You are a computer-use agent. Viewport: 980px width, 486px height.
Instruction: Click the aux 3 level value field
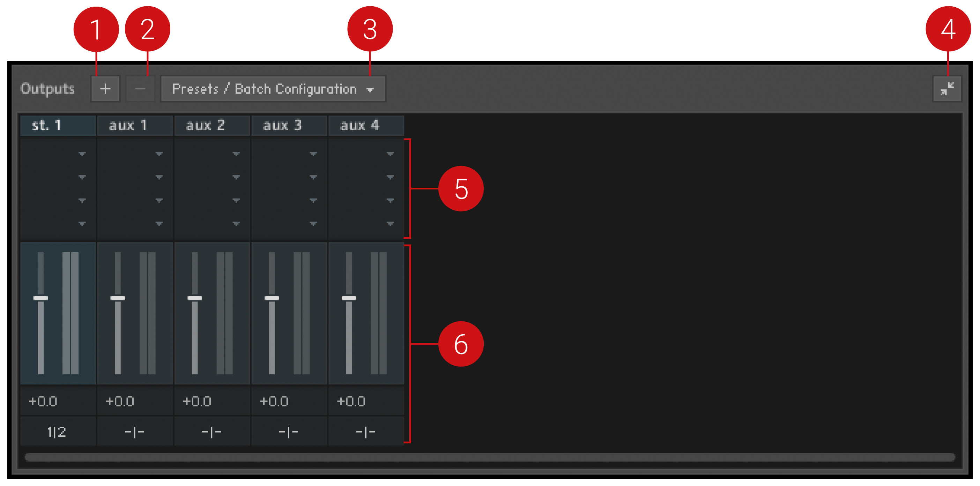274,402
